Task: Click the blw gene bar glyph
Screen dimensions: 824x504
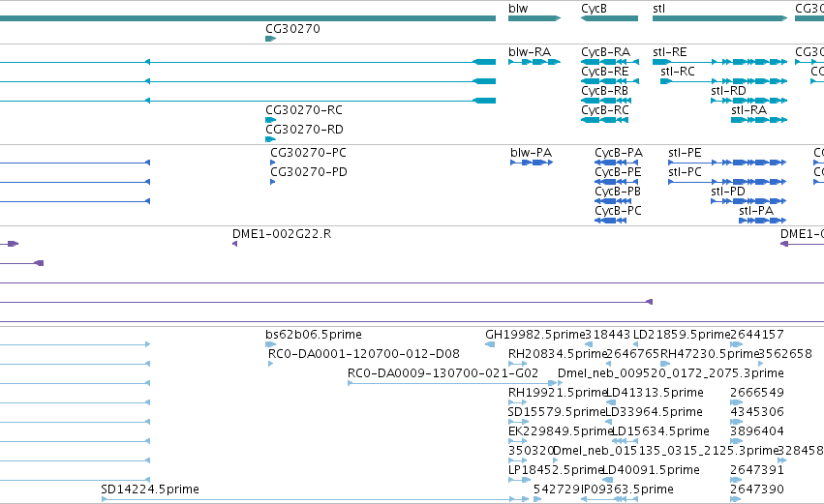Action: click(534, 18)
